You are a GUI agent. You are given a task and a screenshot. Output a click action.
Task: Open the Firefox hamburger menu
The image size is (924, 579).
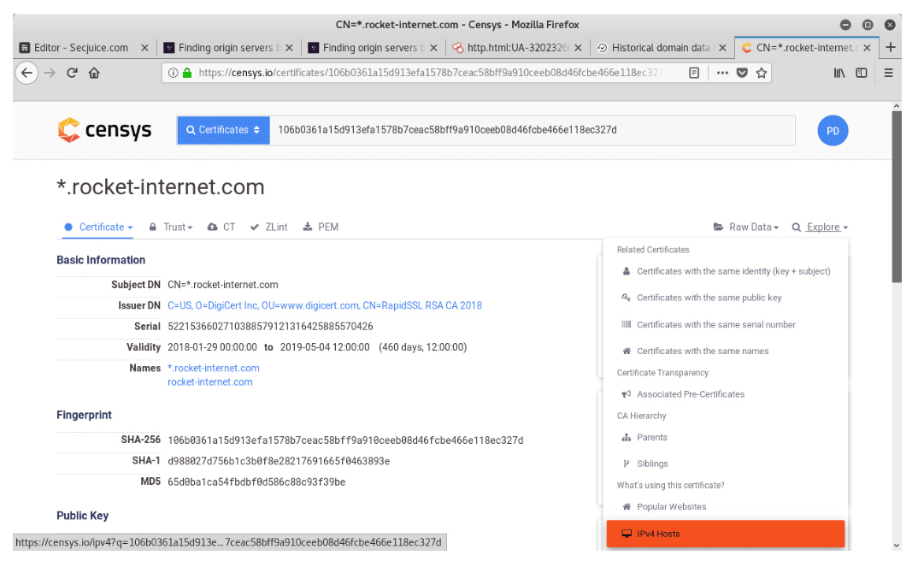889,73
